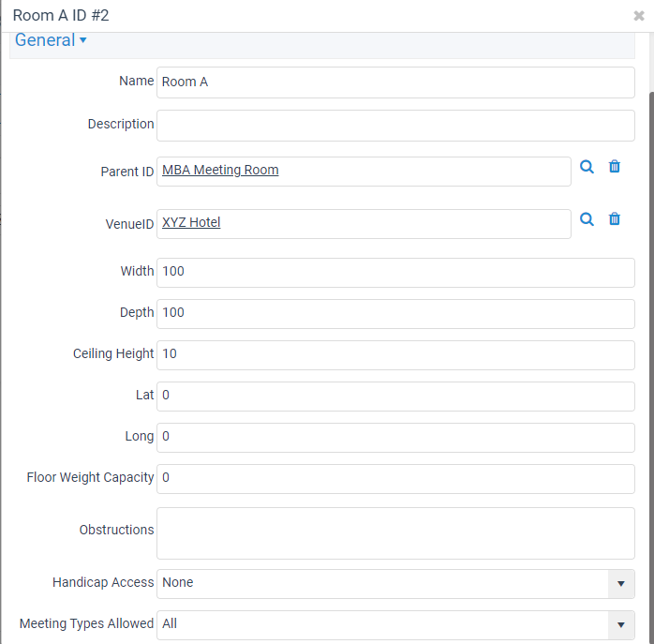Click the Meeting Types Allowed label
This screenshot has height=644, width=654.
coord(86,623)
